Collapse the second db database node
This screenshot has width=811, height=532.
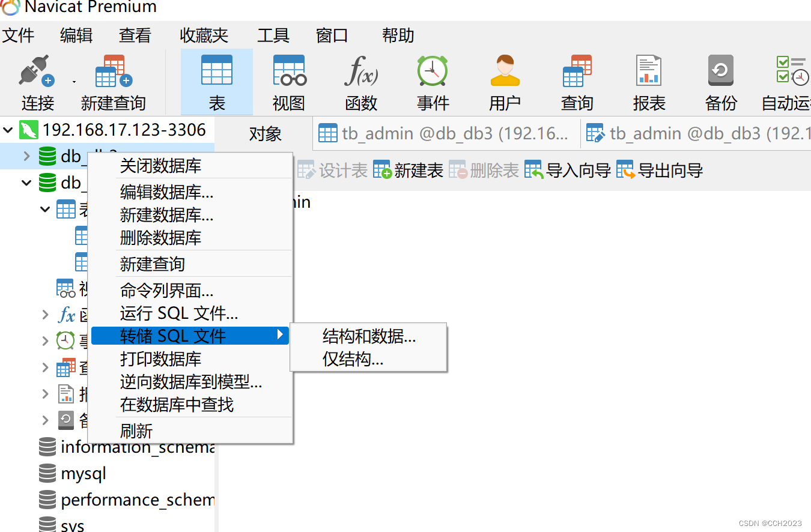click(x=26, y=183)
